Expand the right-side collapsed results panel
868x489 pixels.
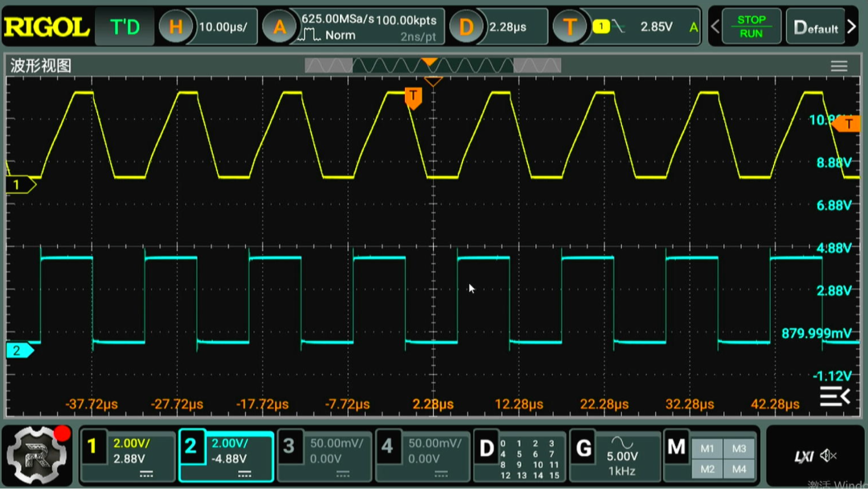(834, 396)
